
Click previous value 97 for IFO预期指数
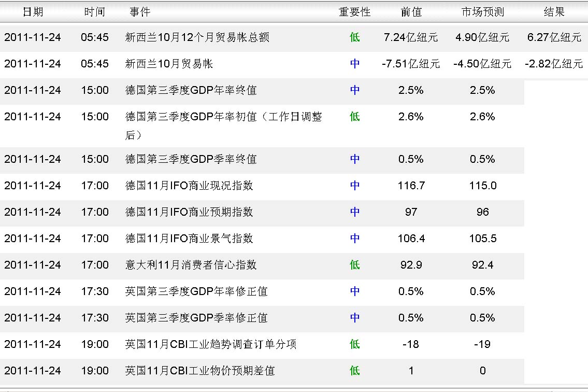tap(411, 212)
